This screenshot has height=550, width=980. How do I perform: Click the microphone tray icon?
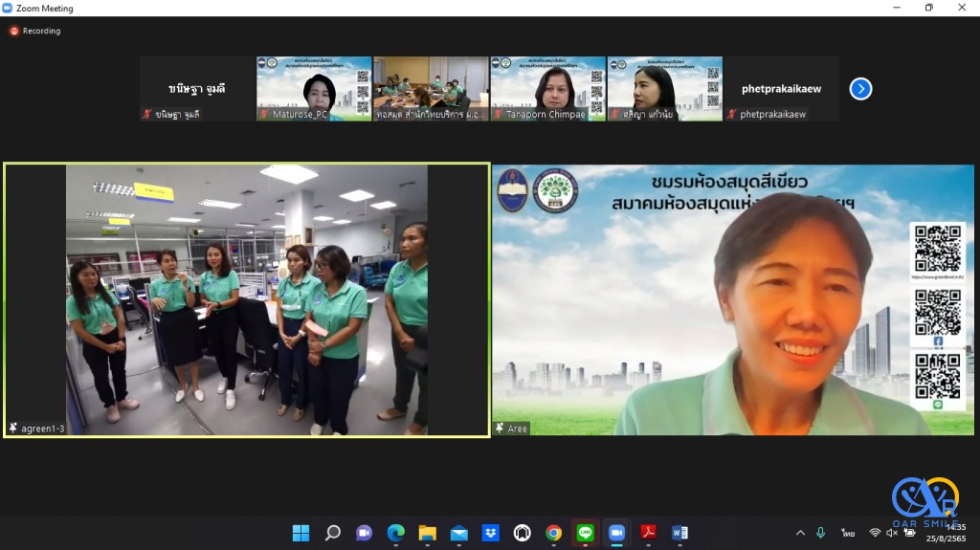820,533
